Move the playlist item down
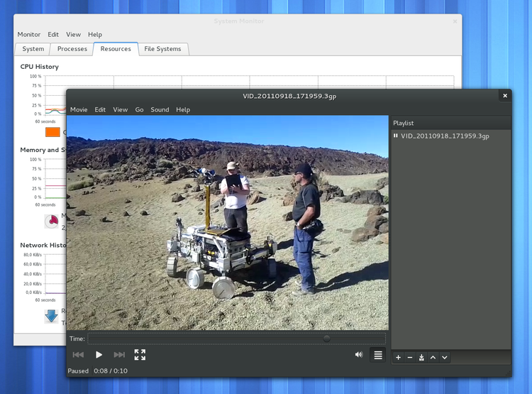The image size is (532, 394). [x=445, y=357]
